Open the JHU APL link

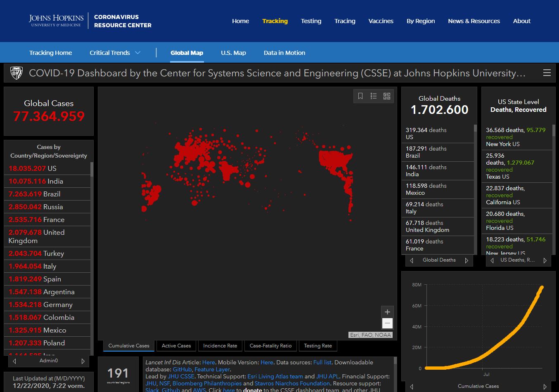pyautogui.click(x=327, y=376)
